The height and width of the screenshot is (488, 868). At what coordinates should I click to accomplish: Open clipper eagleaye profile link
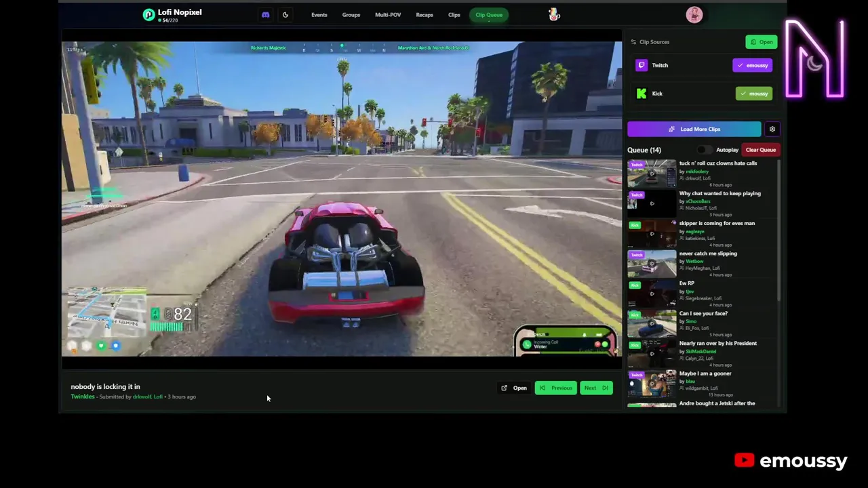(x=695, y=231)
